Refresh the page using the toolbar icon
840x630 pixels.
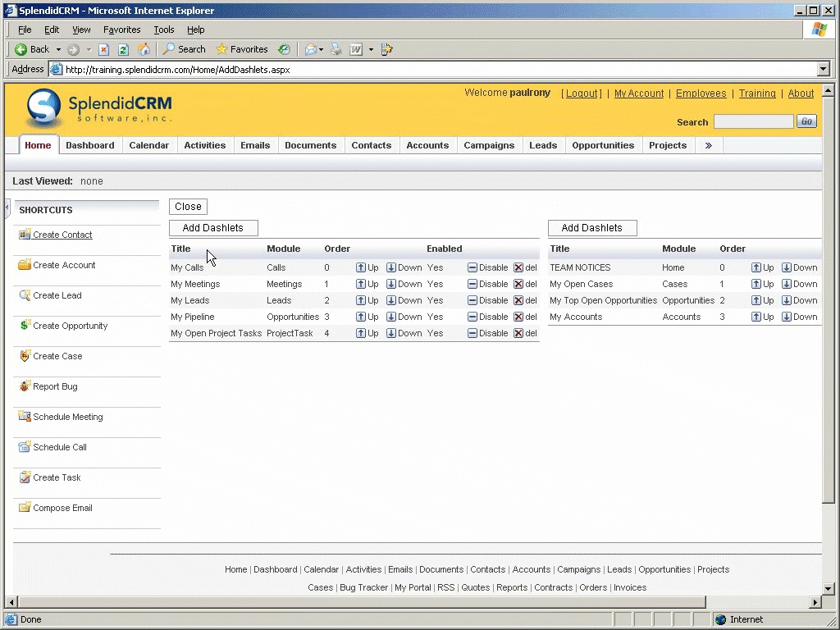(x=123, y=49)
